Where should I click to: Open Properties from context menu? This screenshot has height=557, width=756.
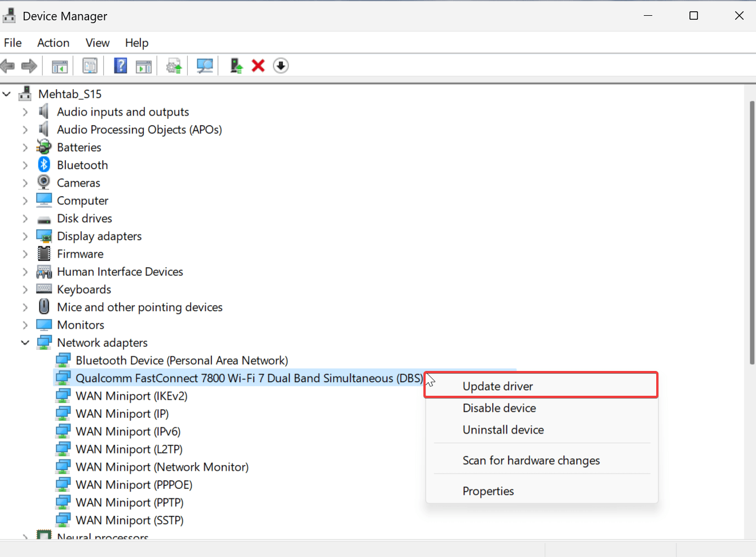541,491
